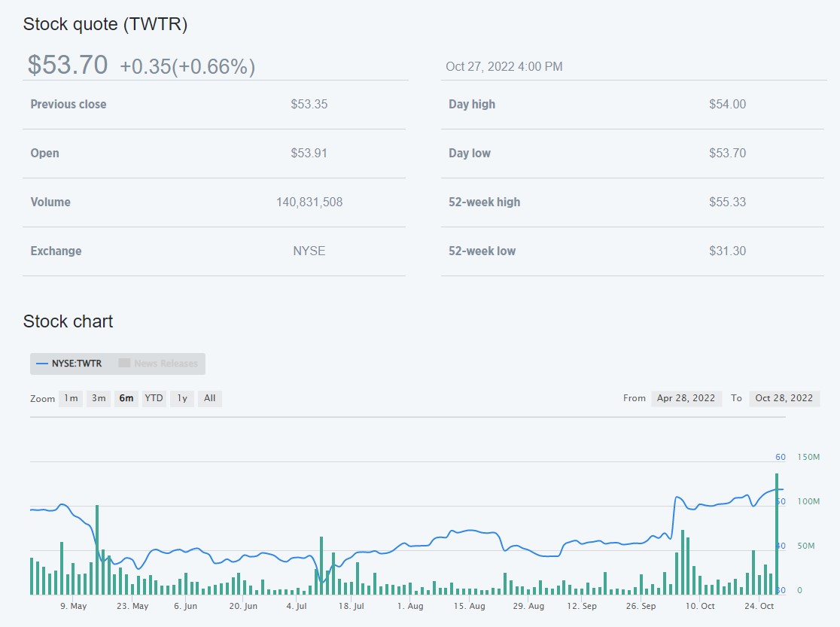Click the $31.30 52-week low value

pyautogui.click(x=728, y=251)
